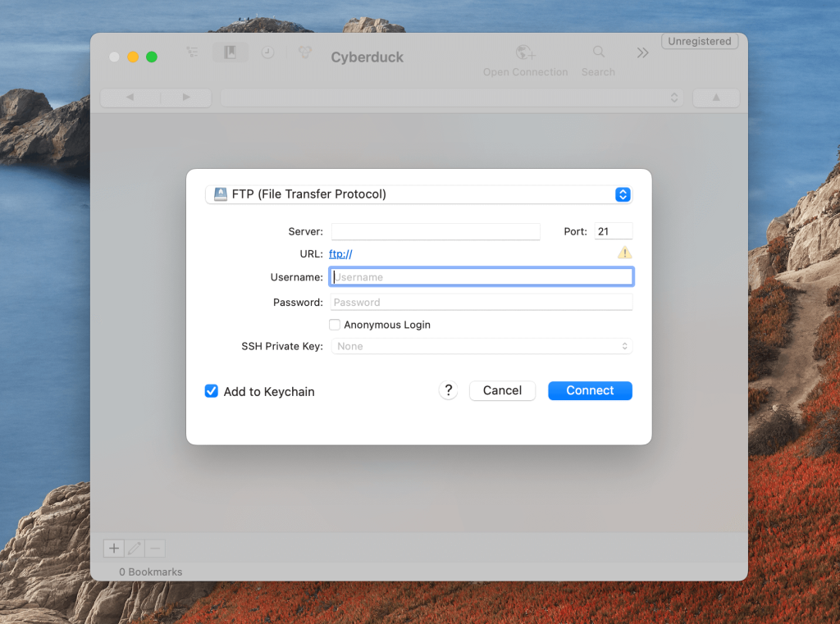Open the path dropdown in the toolbar
The width and height of the screenshot is (840, 624).
tap(451, 98)
